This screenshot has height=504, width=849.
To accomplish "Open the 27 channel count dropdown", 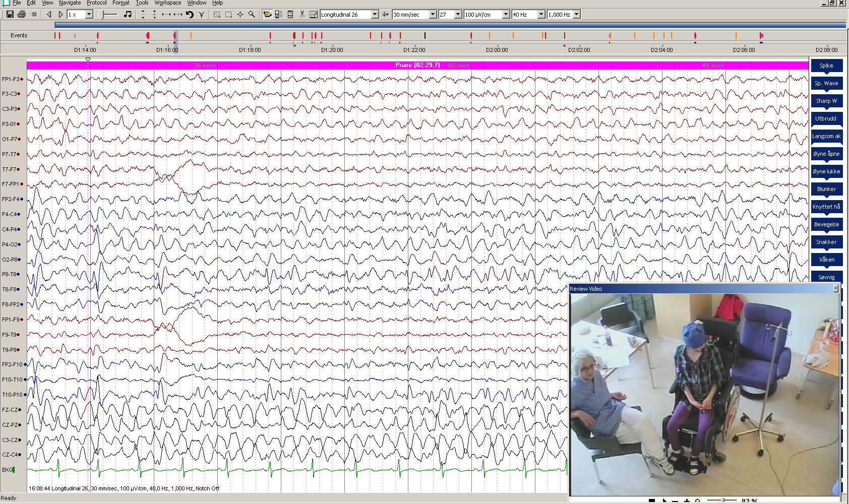I will point(458,15).
